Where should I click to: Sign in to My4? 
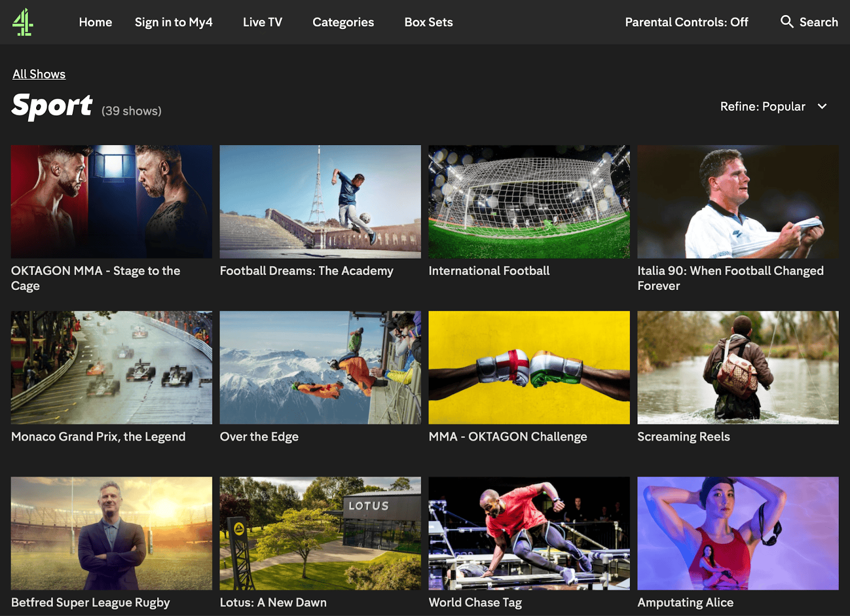pyautogui.click(x=174, y=22)
